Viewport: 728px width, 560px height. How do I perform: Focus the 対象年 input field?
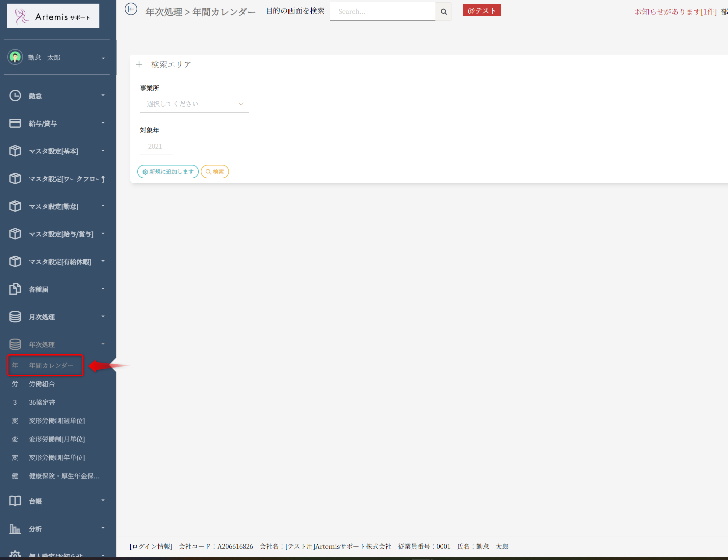(156, 146)
